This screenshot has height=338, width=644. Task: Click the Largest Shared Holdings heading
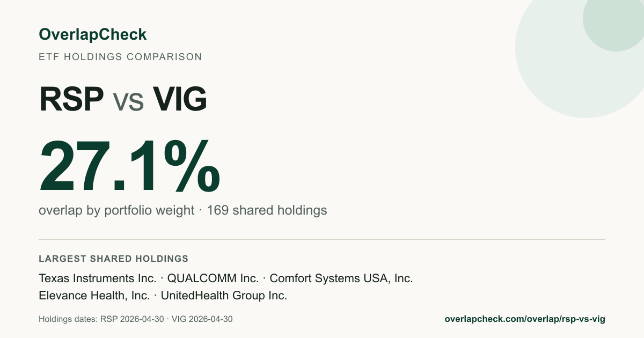click(x=113, y=259)
